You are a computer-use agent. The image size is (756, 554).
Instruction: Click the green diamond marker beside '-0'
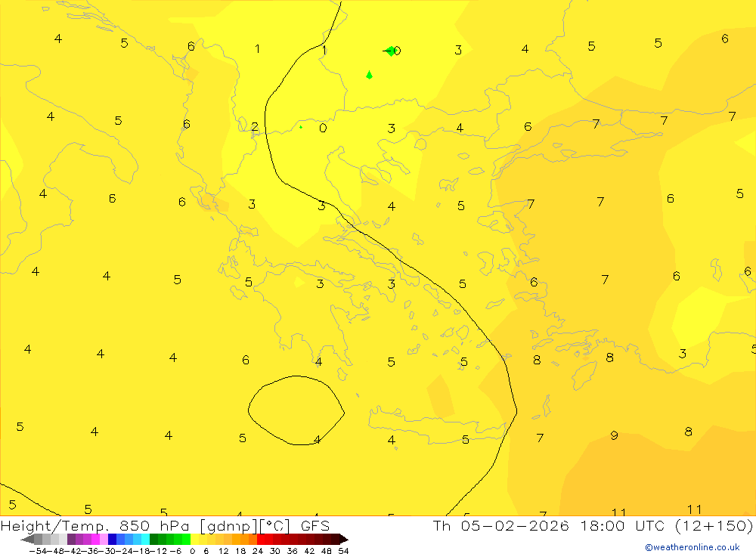391,51
